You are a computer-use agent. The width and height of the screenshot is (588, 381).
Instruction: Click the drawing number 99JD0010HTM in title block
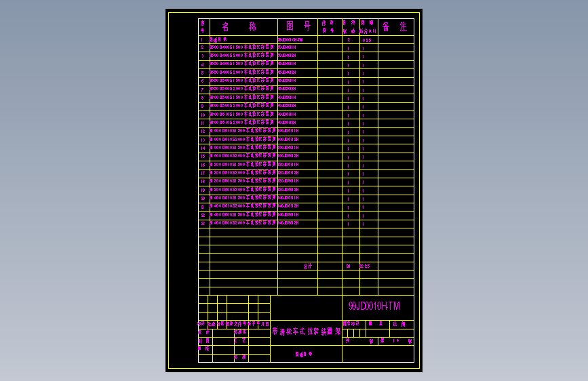[x=374, y=306]
